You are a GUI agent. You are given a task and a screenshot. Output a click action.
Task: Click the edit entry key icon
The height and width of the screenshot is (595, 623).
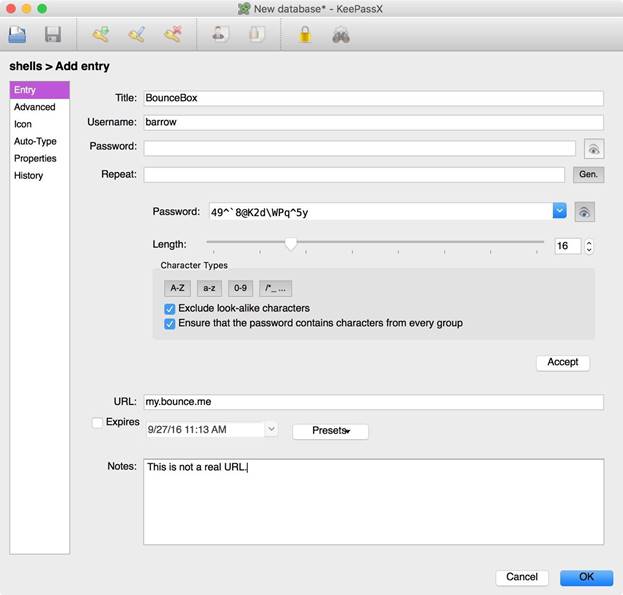coord(136,36)
